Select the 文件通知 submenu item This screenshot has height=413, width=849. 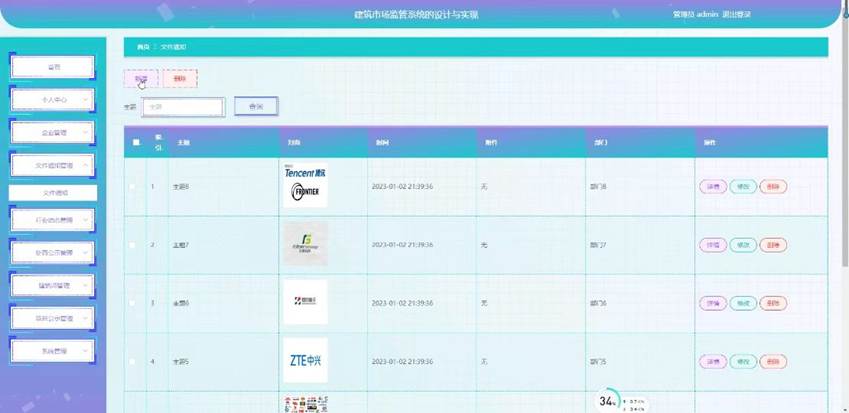coord(53,193)
